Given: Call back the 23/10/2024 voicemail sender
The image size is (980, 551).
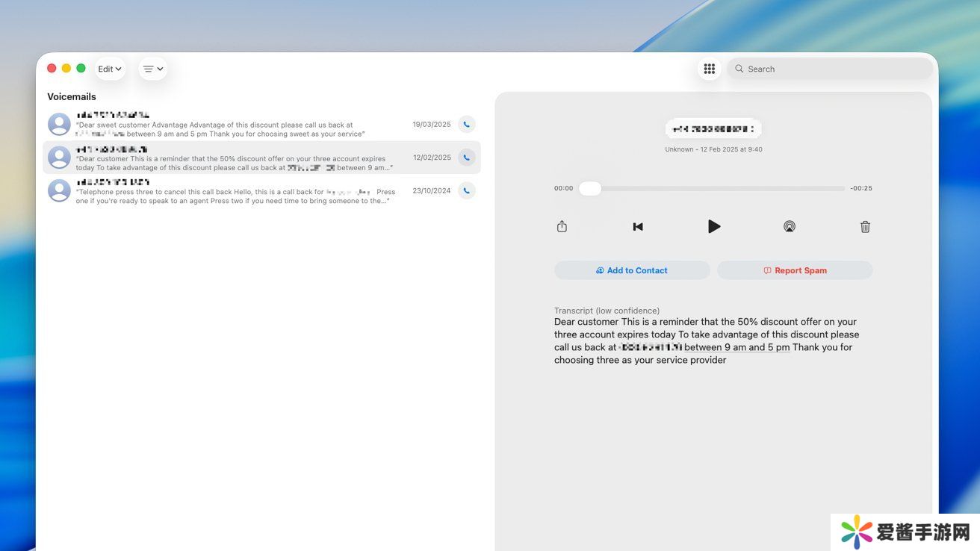Looking at the screenshot, I should coord(467,190).
